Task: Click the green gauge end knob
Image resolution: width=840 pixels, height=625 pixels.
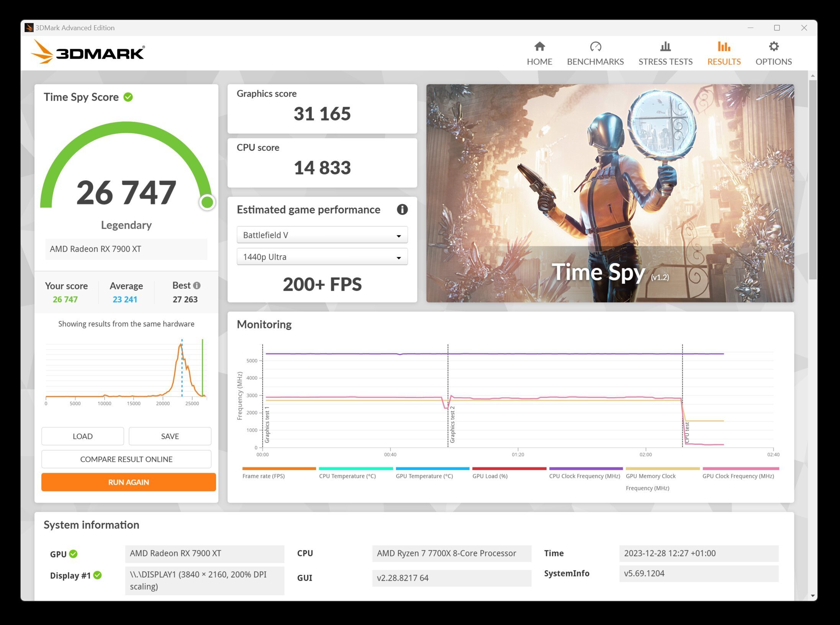Action: click(x=207, y=202)
